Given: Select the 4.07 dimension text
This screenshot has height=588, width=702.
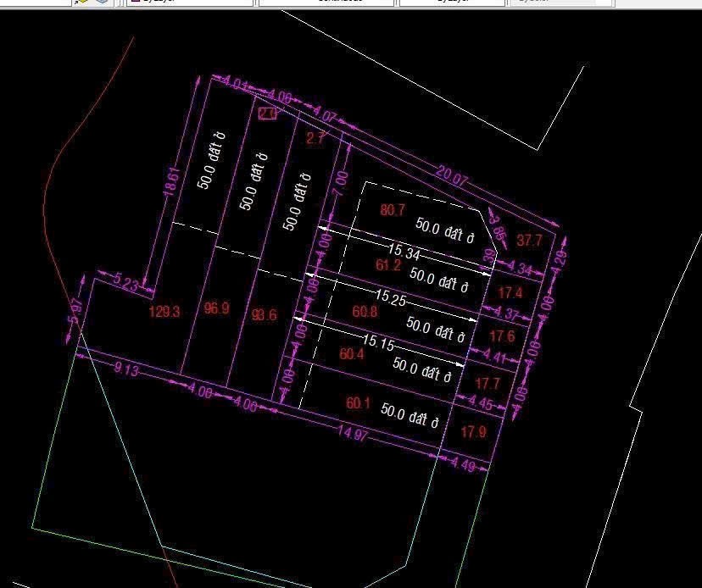Looking at the screenshot, I should click(x=324, y=114).
